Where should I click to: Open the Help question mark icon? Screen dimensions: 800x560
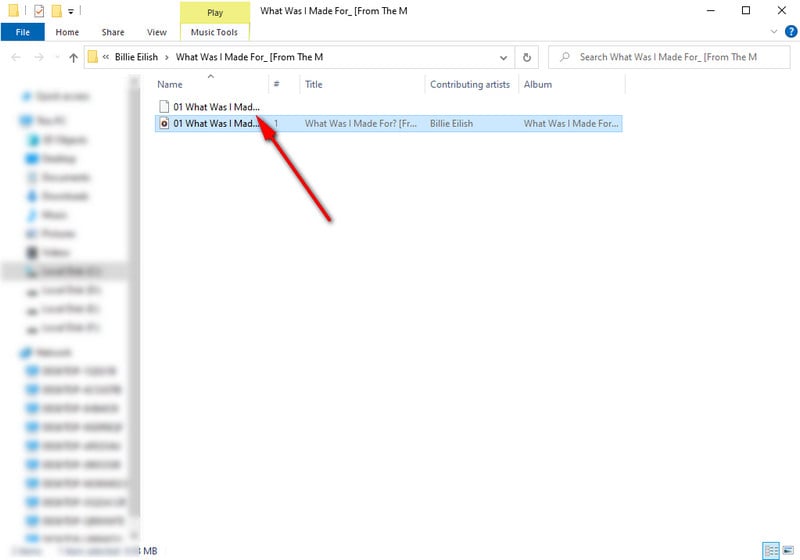tap(790, 32)
